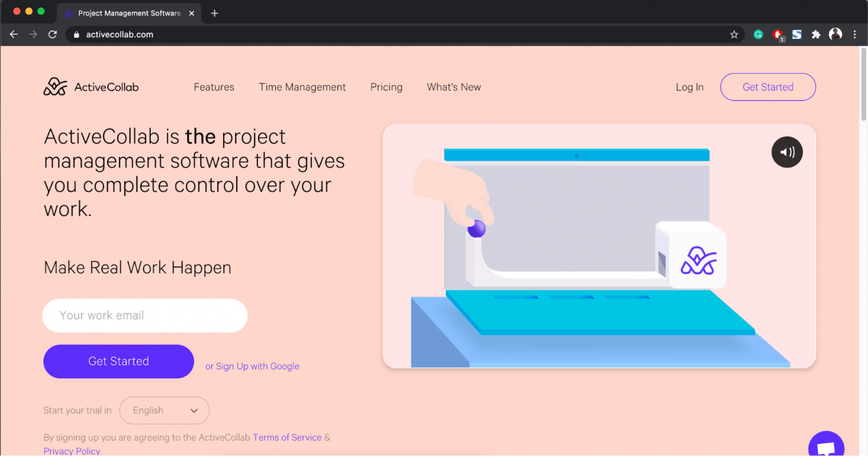868x456 pixels.
Task: Open the Features menu item
Action: pyautogui.click(x=214, y=87)
